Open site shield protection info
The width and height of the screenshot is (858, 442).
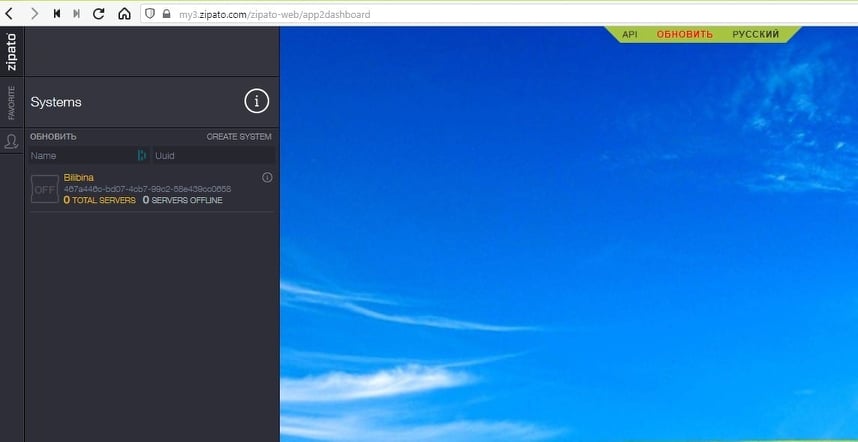point(150,14)
